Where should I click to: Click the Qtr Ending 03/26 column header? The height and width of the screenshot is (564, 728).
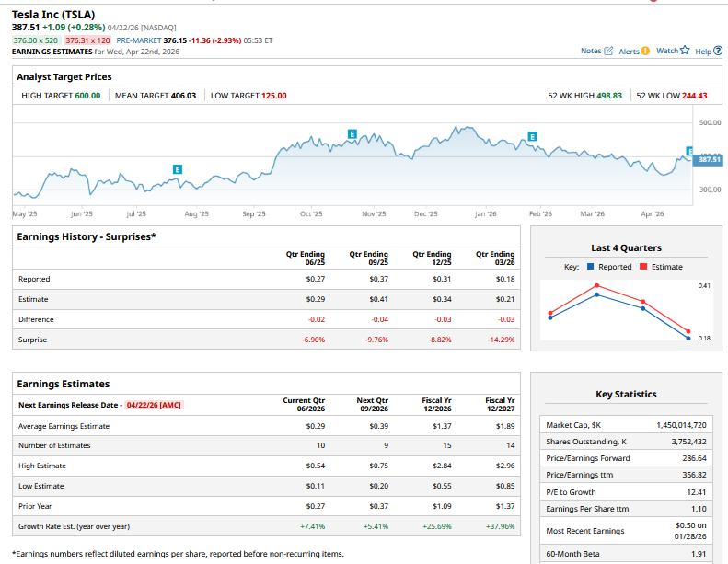click(495, 258)
